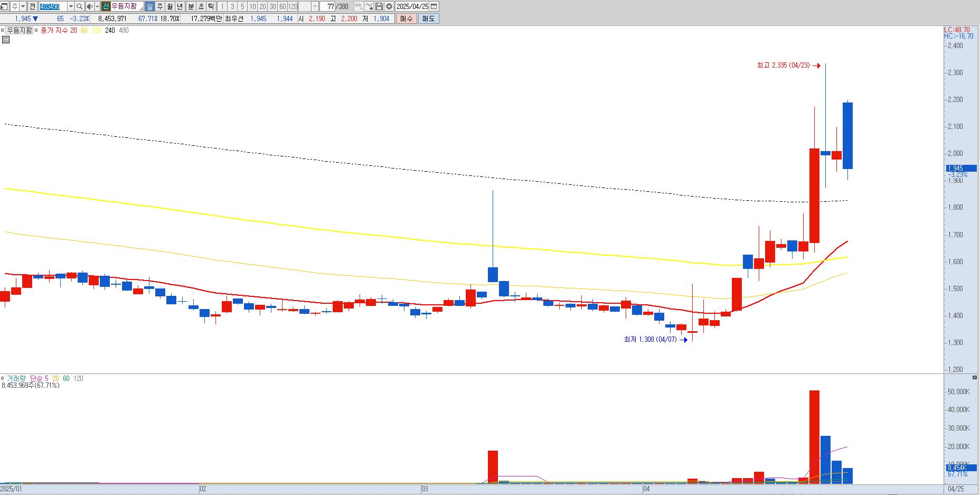Select the 120 interval button
Viewport: 980px width, 495px height.
[x=293, y=6]
